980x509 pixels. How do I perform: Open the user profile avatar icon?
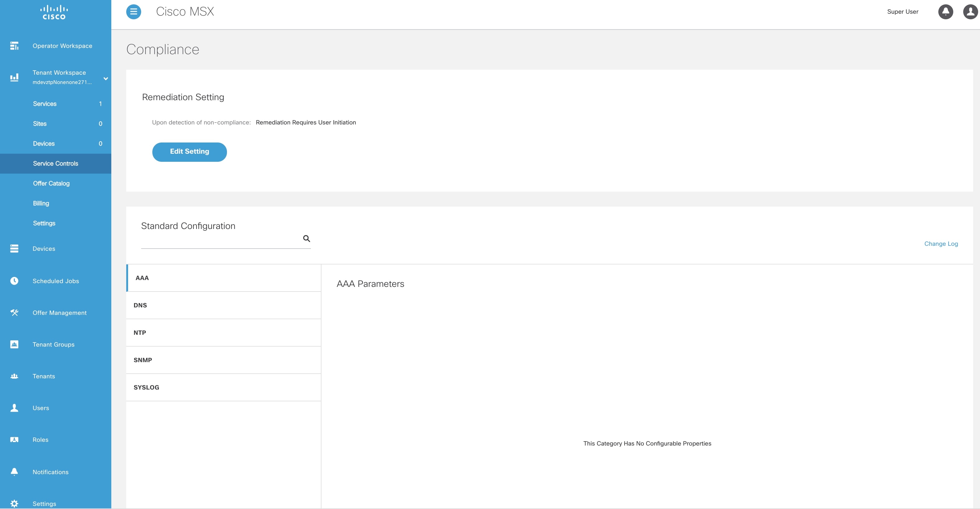pos(970,12)
